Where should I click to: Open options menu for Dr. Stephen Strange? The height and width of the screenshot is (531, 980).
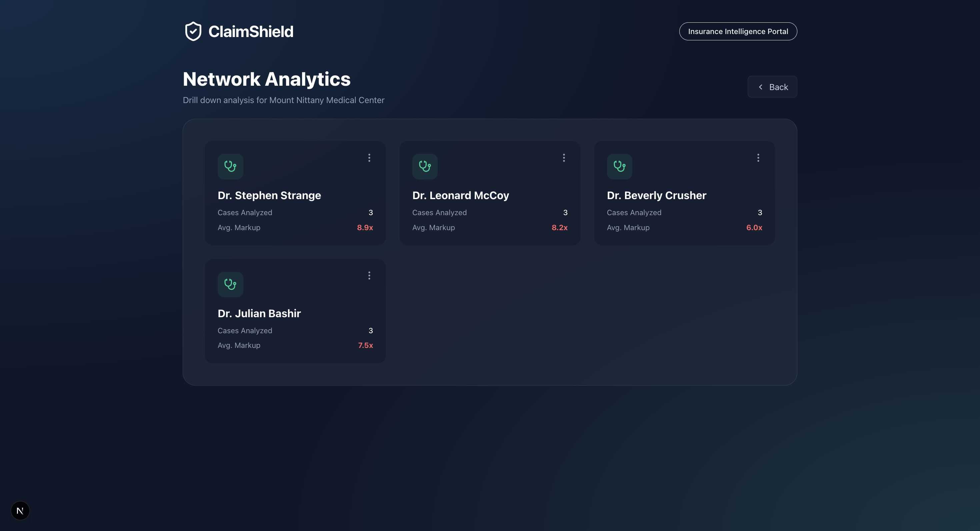369,157
